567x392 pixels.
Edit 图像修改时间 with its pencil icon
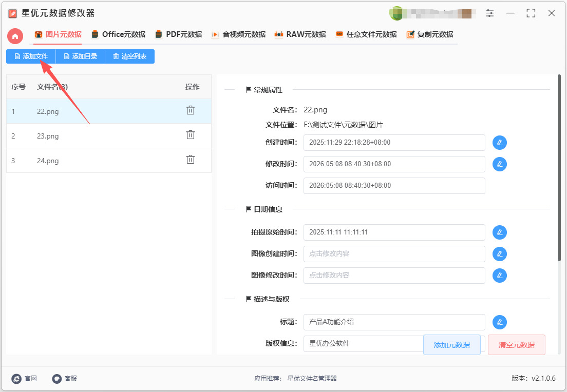(x=500, y=276)
